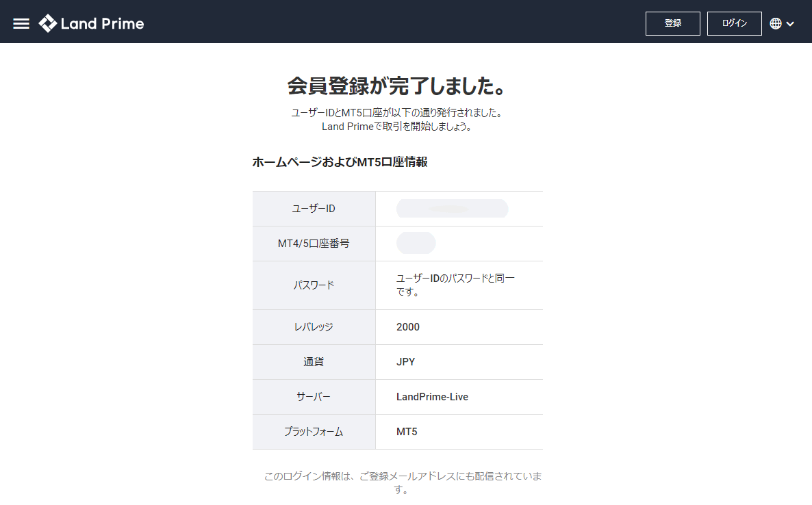Click the Land Prime logo
Viewport: 812px width, 505px height.
coord(92,23)
